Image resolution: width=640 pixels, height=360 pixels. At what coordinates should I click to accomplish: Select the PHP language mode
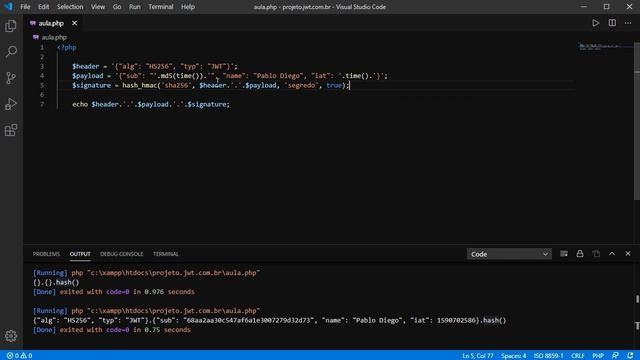pos(598,356)
